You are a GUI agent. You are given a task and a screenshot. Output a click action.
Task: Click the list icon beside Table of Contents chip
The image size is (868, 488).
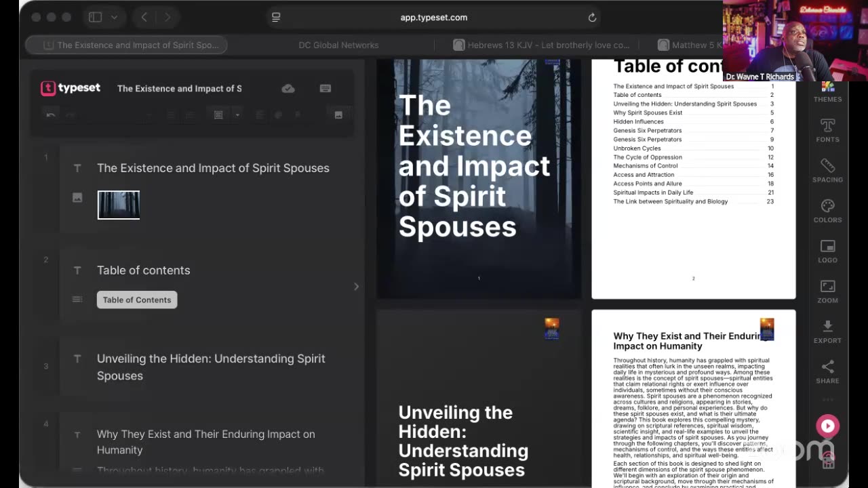click(x=77, y=300)
